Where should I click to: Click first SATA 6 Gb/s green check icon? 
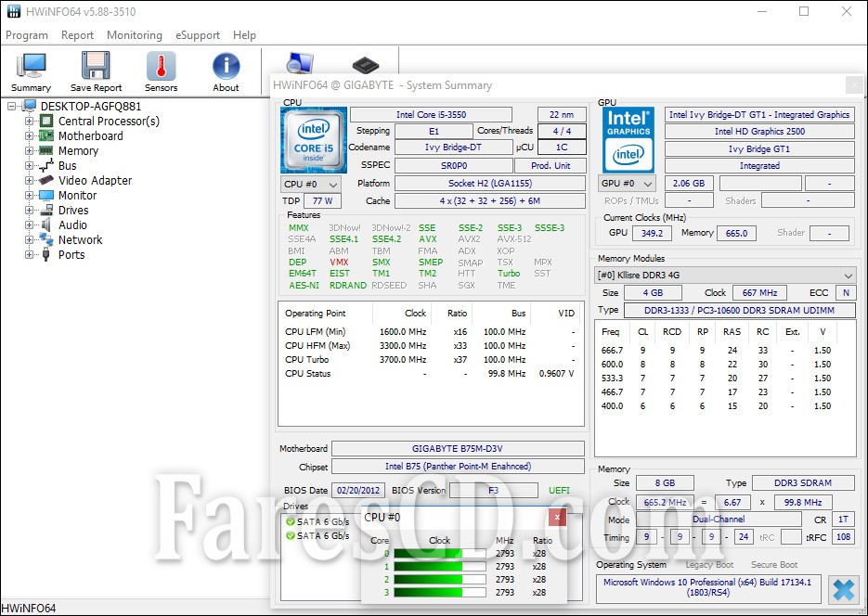pos(291,521)
